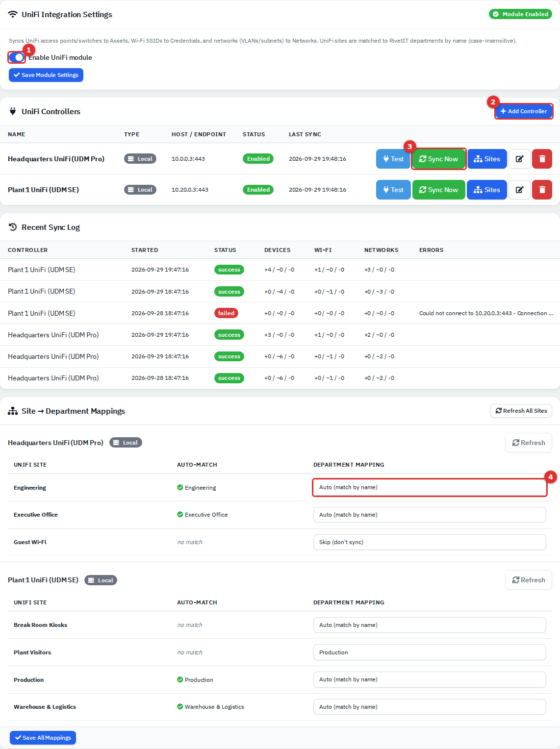Click the LAST SYNC column header
Viewport: 560px width, 749px height.
pos(305,134)
